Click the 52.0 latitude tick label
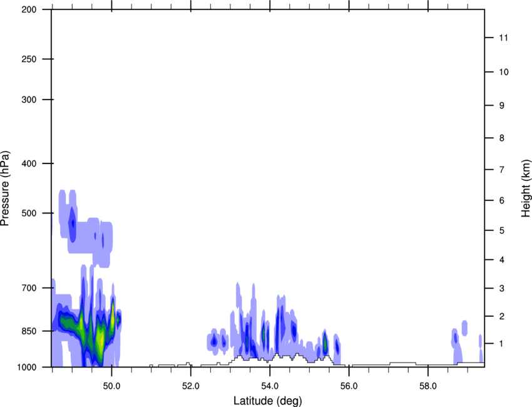The width and height of the screenshot is (532, 407). (191, 386)
